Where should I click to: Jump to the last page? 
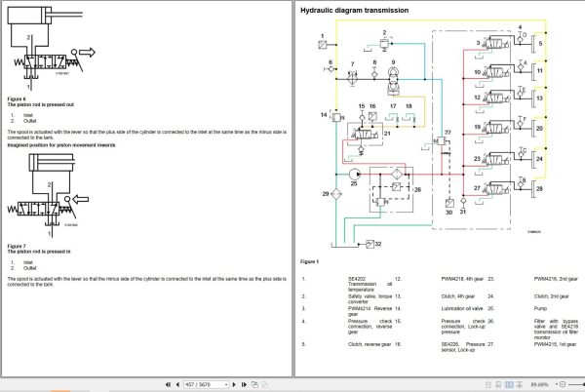tap(244, 384)
